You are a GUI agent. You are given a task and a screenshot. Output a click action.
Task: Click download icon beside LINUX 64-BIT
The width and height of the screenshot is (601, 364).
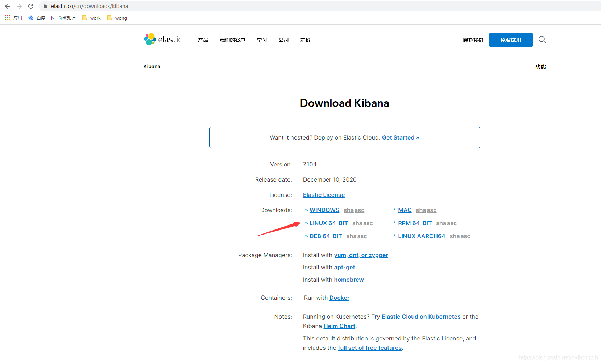point(306,223)
